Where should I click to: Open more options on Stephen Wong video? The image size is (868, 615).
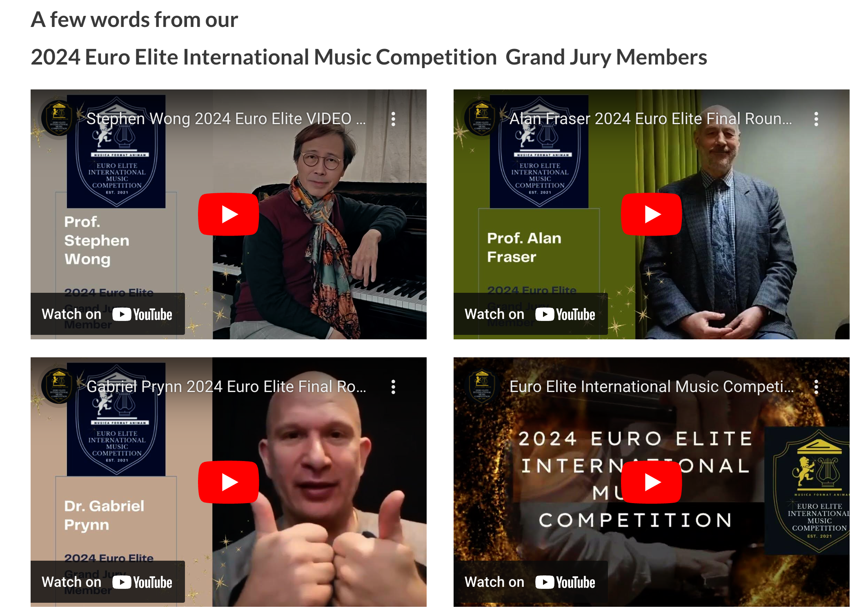393,119
